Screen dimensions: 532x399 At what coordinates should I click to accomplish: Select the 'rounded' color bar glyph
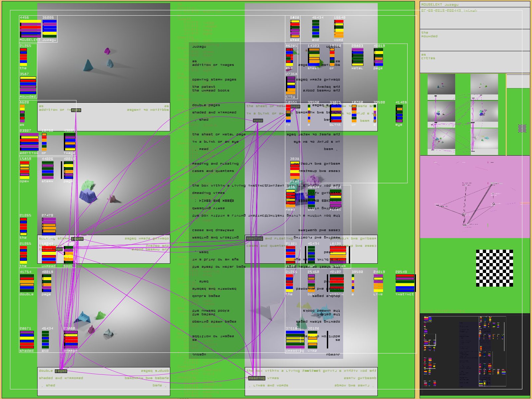28,85
